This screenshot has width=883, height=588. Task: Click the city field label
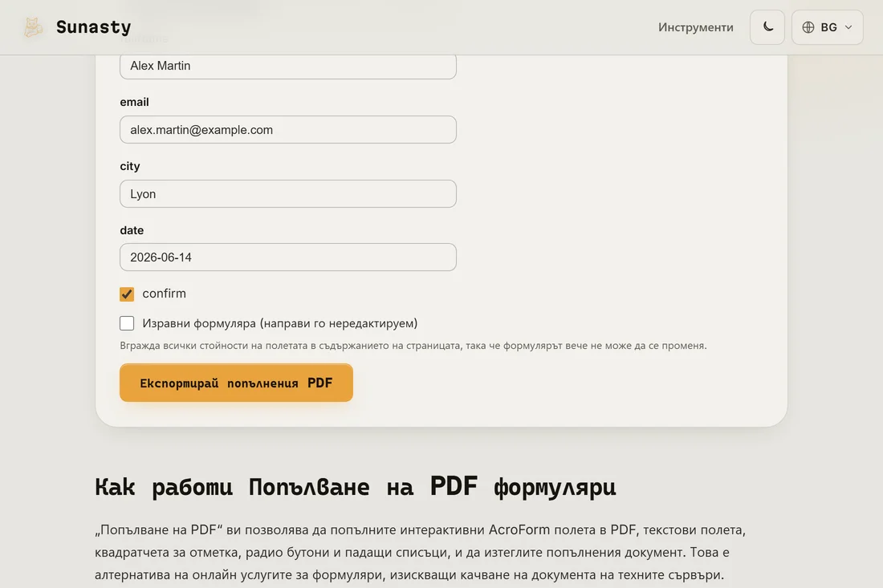point(129,166)
